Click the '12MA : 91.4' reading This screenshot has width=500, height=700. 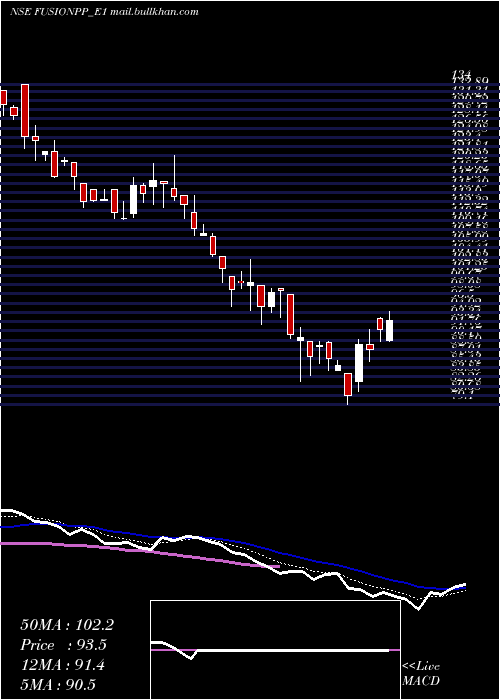[63, 665]
